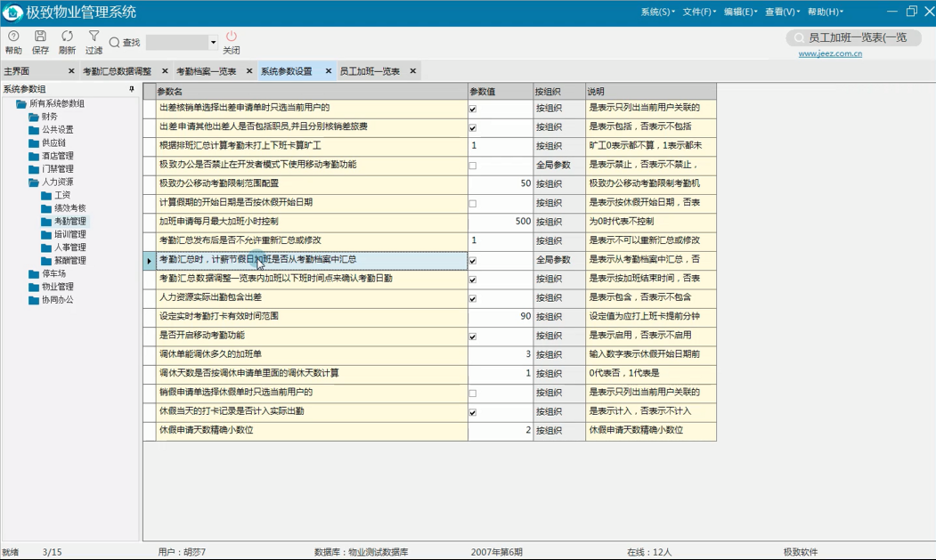Select the 工资 folder under 人力资源
936x560 pixels.
tap(55, 195)
